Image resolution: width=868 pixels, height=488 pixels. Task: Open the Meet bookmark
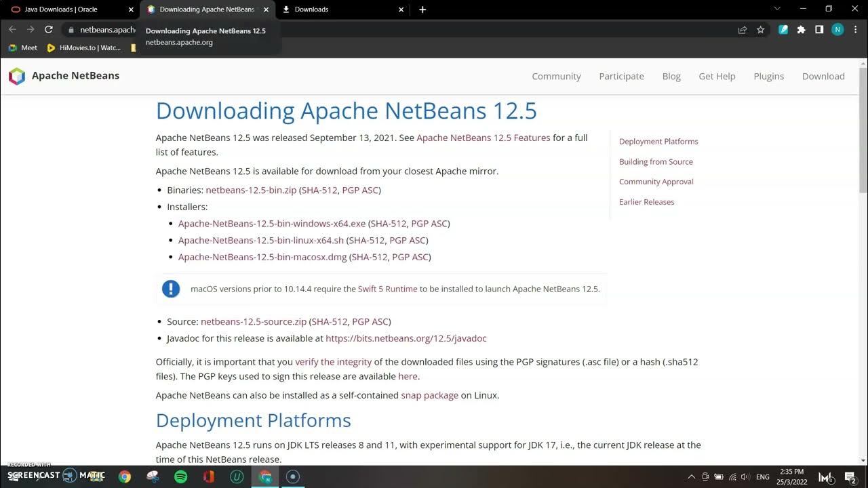(x=22, y=47)
